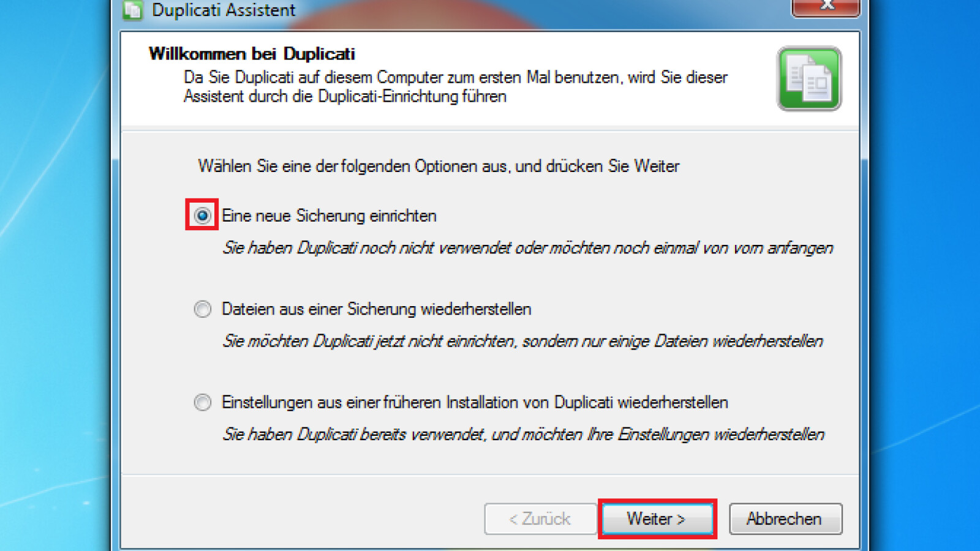Click the label 'Dateien aus einer Sicherung wiederherstellen'
The image size is (980, 551).
click(x=376, y=309)
